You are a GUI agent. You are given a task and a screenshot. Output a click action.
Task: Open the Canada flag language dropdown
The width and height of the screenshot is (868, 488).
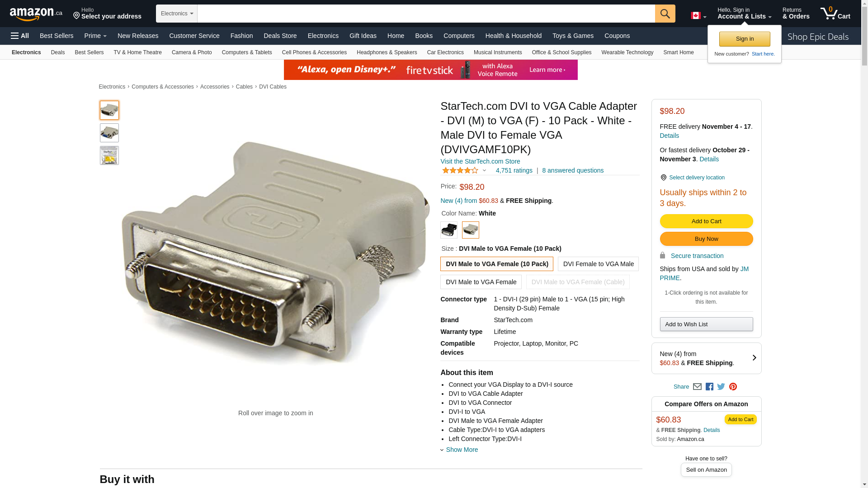698,16
